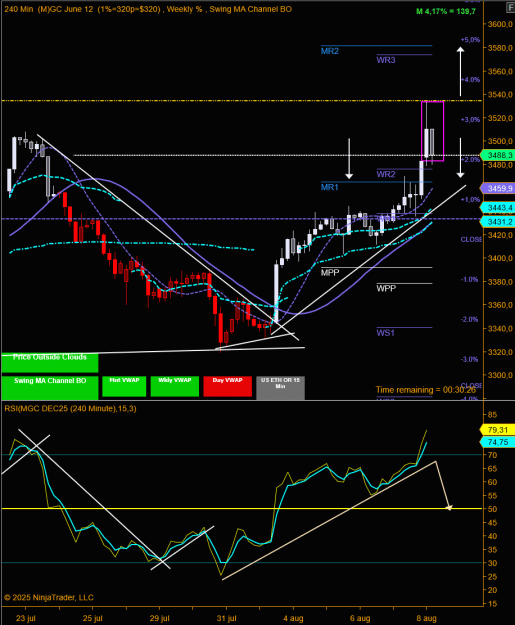Select the 3488,3 green price marker
This screenshot has height=625, width=515.
click(497, 155)
